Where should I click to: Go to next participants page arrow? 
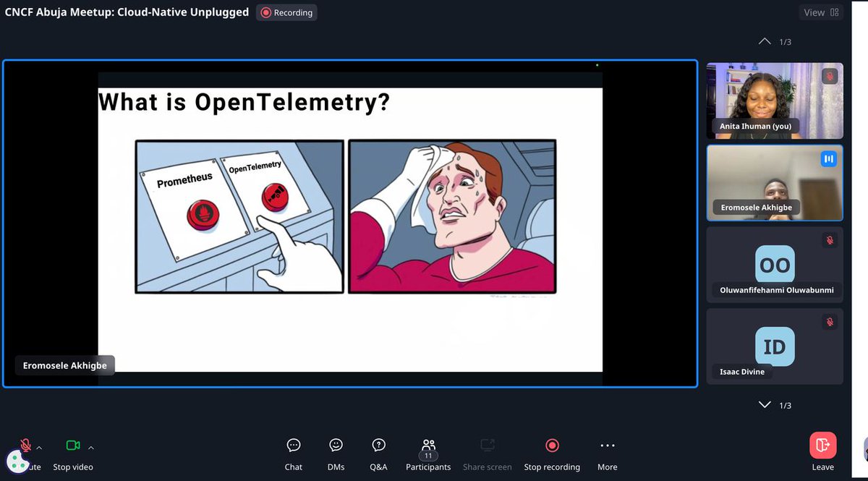(765, 405)
